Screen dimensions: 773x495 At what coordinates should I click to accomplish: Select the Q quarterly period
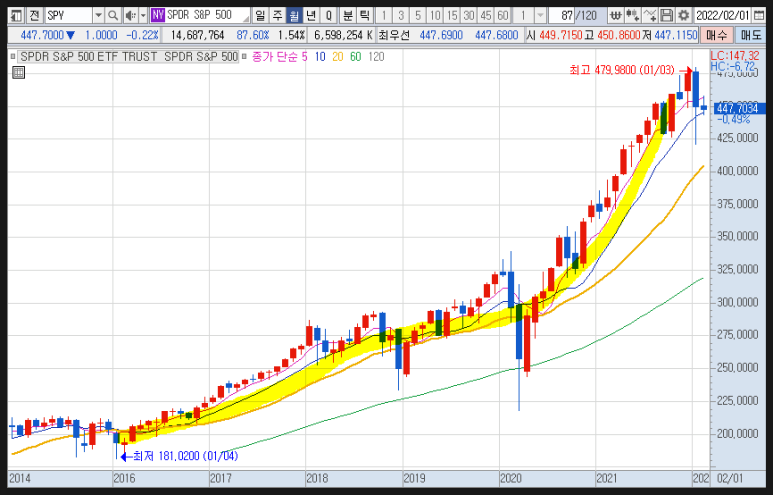click(x=328, y=16)
